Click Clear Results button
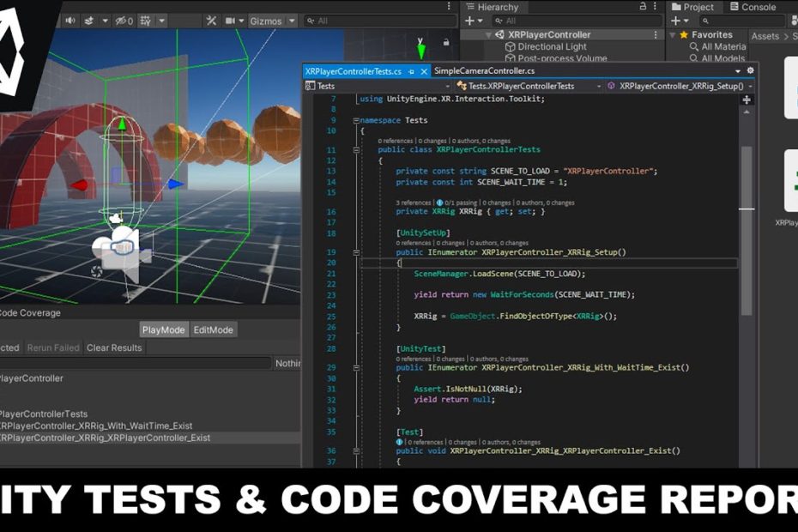This screenshot has width=798, height=532. (x=114, y=348)
